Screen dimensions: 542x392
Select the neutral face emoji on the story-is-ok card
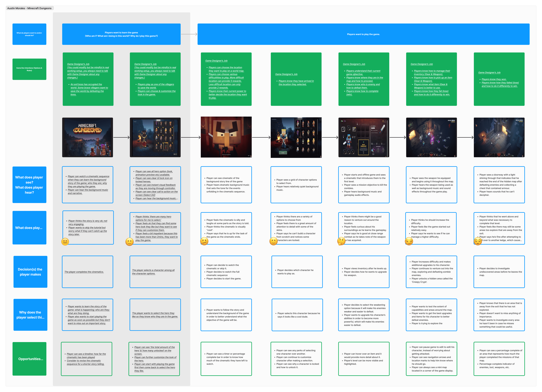[65, 242]
